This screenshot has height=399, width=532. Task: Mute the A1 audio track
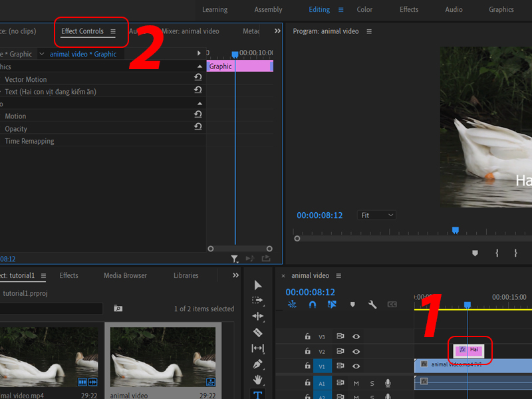pyautogui.click(x=356, y=383)
